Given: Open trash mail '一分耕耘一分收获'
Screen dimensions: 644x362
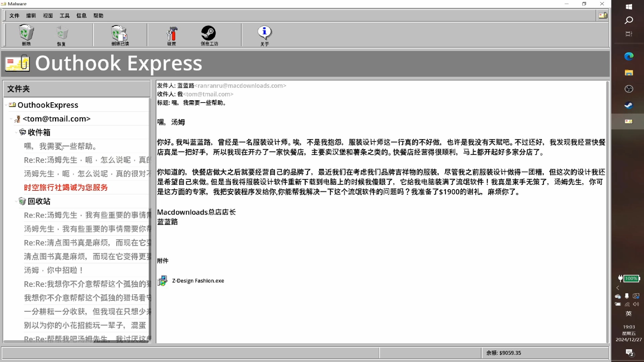Looking at the screenshot, I should 87,311.
